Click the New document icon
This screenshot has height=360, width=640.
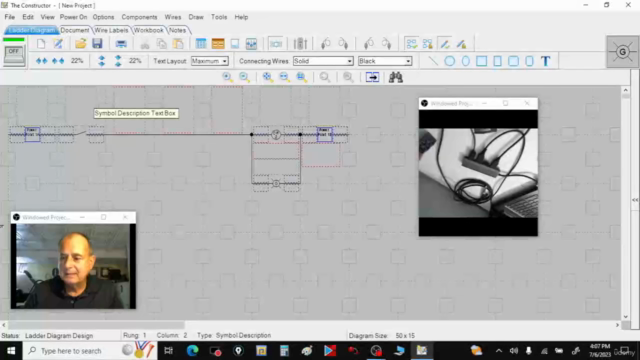[41, 44]
